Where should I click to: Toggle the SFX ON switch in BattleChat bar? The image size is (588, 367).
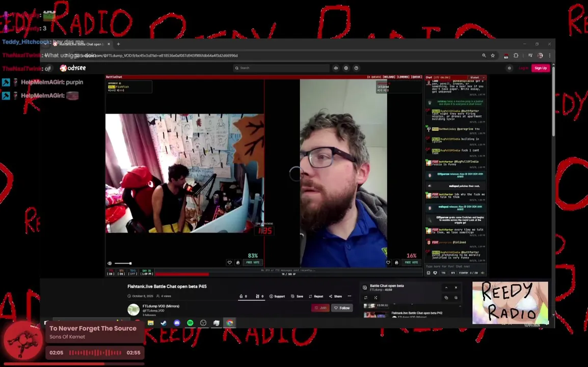click(121, 272)
